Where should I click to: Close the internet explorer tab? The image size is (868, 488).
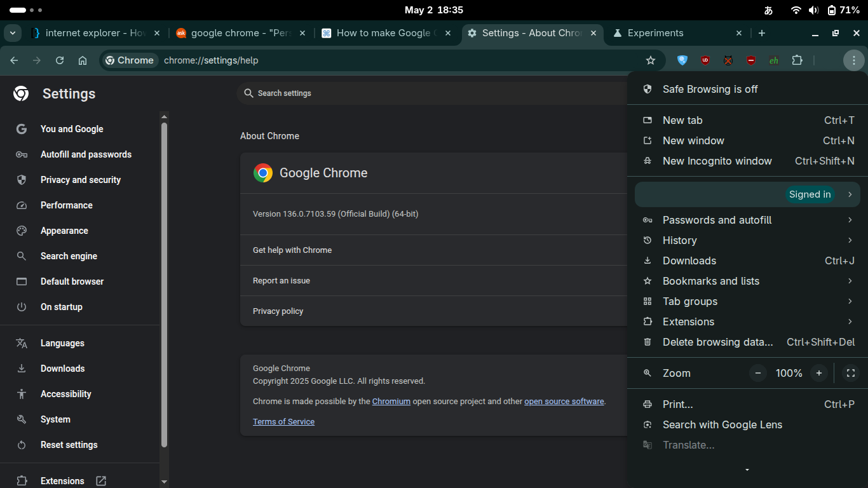tap(157, 33)
